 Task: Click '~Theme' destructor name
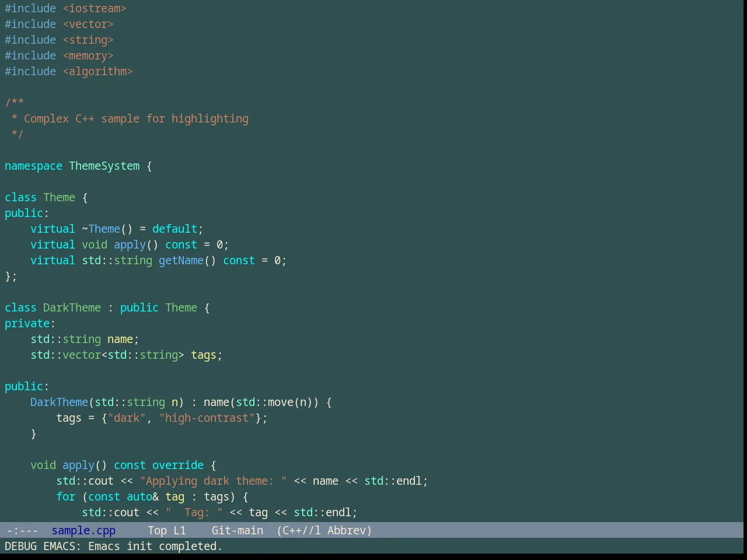pyautogui.click(x=101, y=229)
